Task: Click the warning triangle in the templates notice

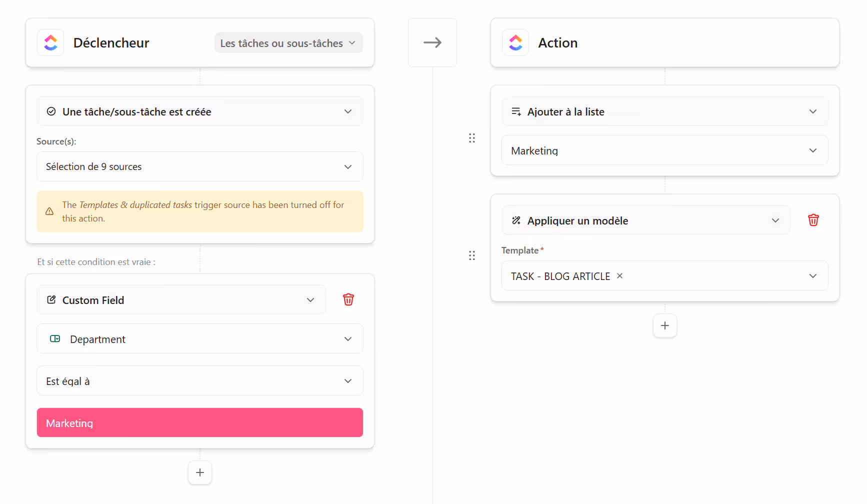Action: click(x=49, y=211)
